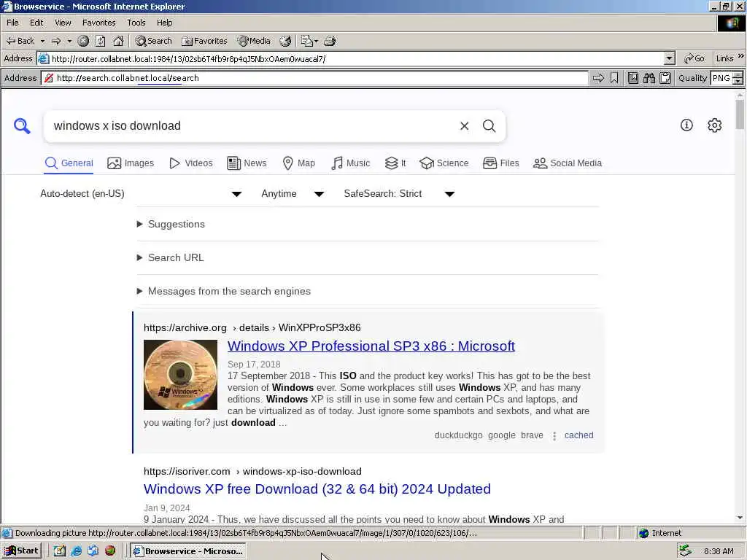Screen dimensions: 747x560
Task: Open the SafeSearch: Strict dropdown
Action: [399, 194]
